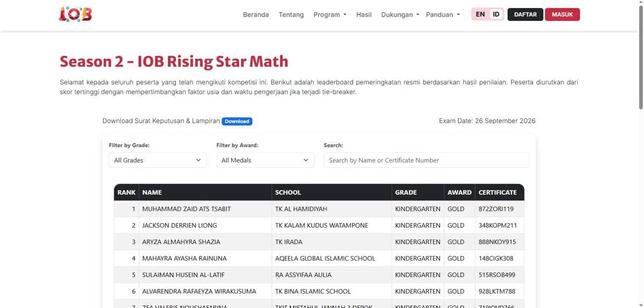Expand the Dukungan menu
The height and width of the screenshot is (308, 644).
[400, 14]
